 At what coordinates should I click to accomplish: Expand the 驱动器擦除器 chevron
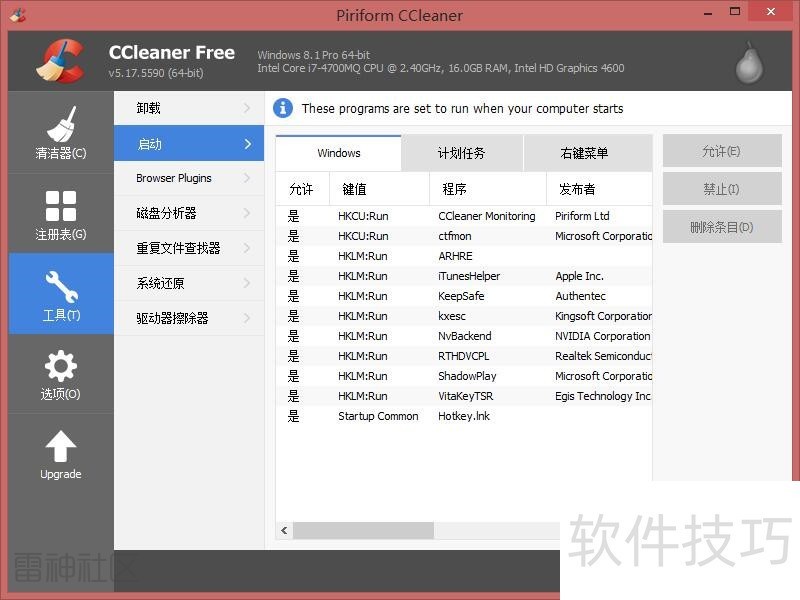coord(249,318)
